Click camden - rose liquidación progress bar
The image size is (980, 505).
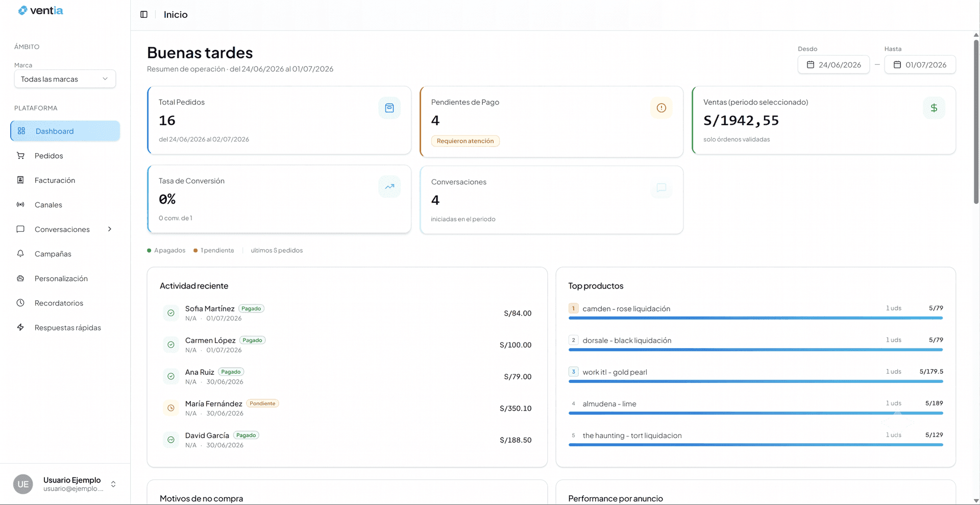tap(755, 318)
